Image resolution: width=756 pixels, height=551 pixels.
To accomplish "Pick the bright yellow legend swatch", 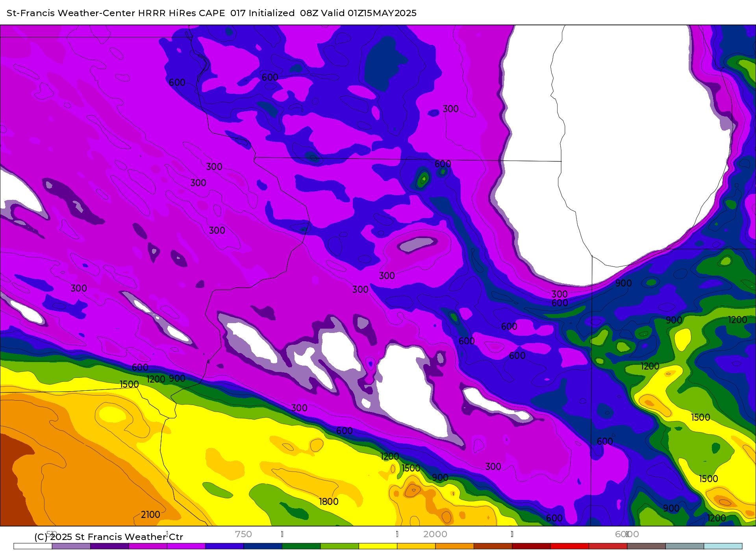I will 378,546.
